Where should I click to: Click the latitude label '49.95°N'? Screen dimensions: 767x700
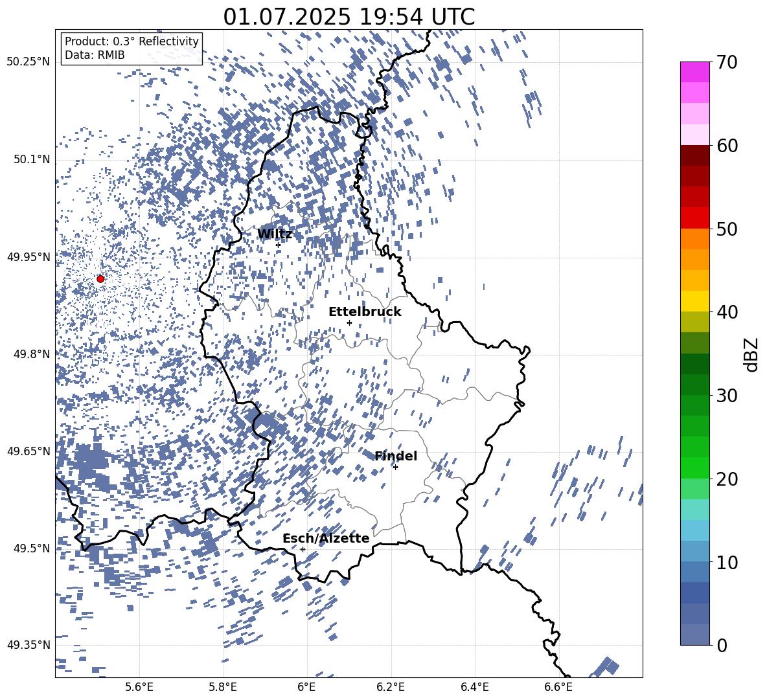click(29, 256)
